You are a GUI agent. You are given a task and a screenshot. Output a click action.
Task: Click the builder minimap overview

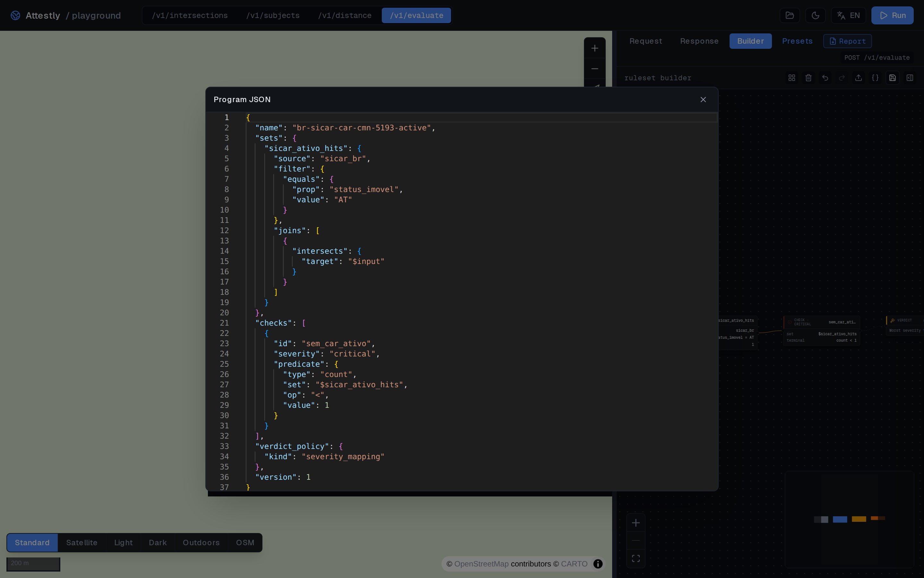(x=849, y=519)
